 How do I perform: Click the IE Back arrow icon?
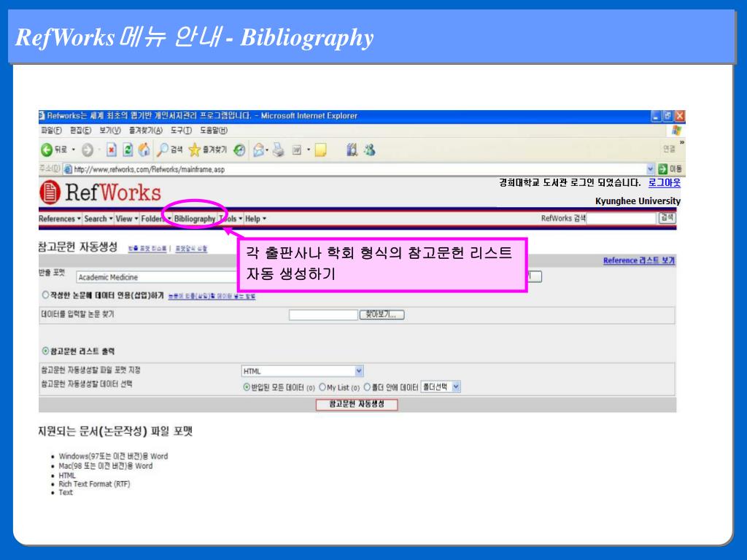(46, 150)
